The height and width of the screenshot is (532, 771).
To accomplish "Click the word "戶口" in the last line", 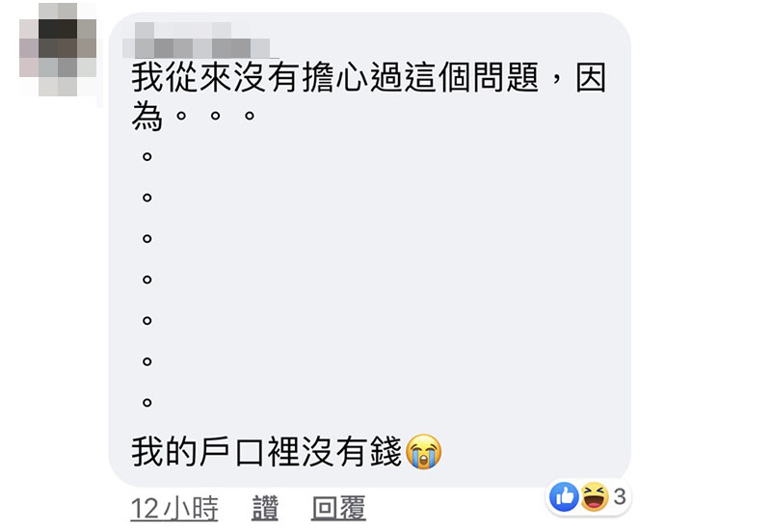I will 232,452.
